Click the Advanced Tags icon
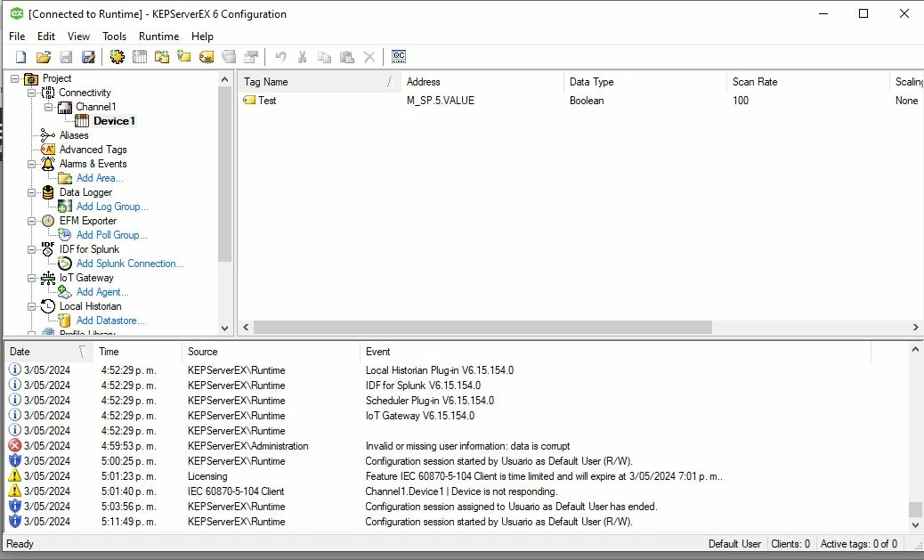Screen dimensions: 924x560 click(x=48, y=150)
